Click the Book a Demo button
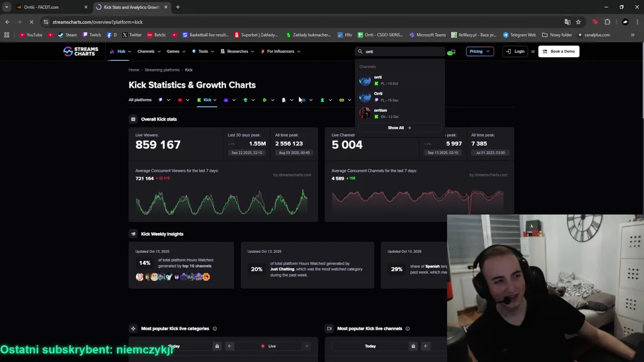The height and width of the screenshot is (362, 644). [558, 51]
